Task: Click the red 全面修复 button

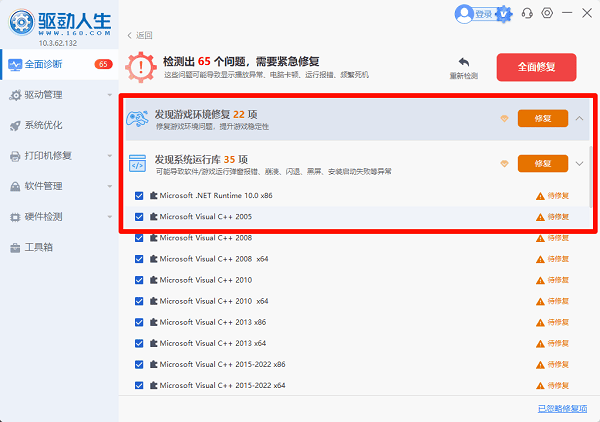Action: pyautogui.click(x=536, y=67)
